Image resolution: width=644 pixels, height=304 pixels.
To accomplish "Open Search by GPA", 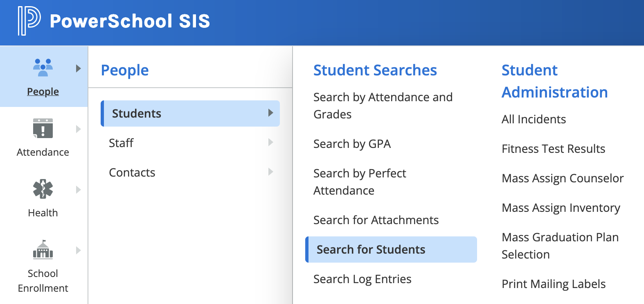I will 352,144.
